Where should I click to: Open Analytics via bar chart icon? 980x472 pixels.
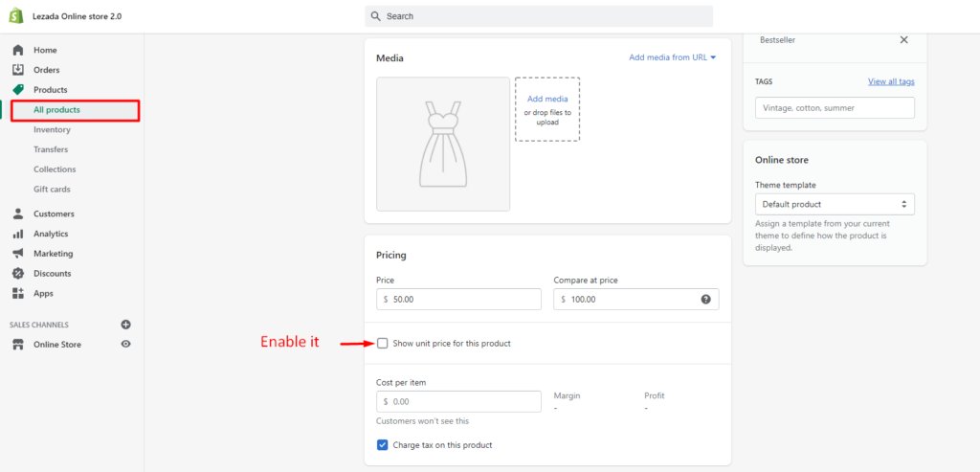tap(18, 234)
